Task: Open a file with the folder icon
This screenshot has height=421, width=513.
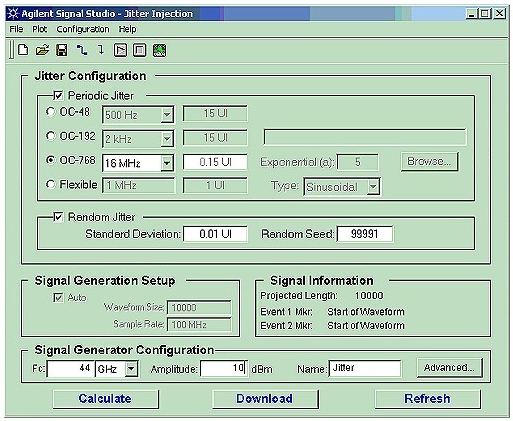Action: (42, 50)
